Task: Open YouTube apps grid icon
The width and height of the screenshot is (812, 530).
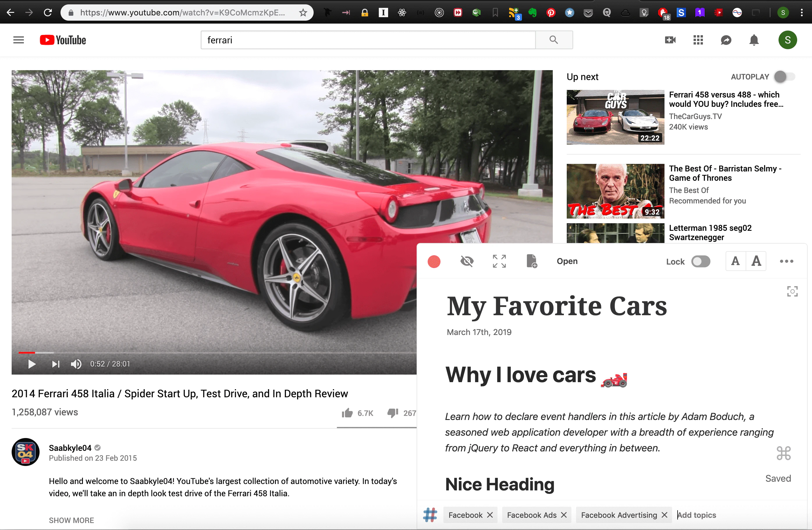Action: click(x=698, y=40)
